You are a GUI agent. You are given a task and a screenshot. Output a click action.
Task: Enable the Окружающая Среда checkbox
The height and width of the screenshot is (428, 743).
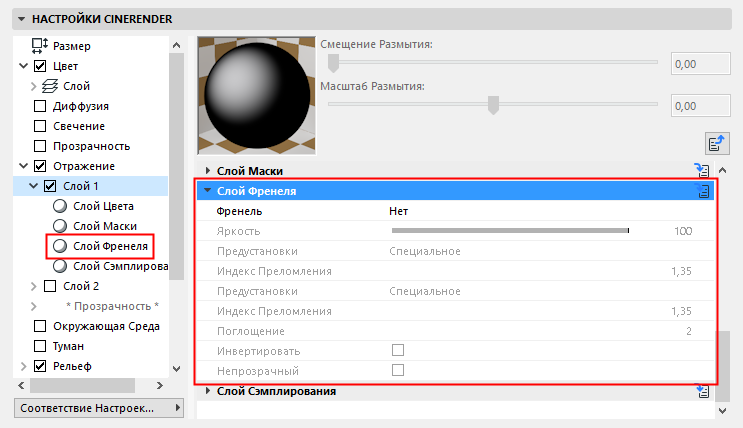coord(40,326)
